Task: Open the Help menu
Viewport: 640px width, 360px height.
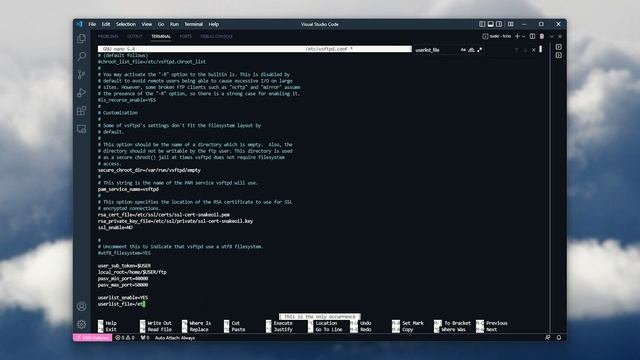Action: pyautogui.click(x=214, y=24)
